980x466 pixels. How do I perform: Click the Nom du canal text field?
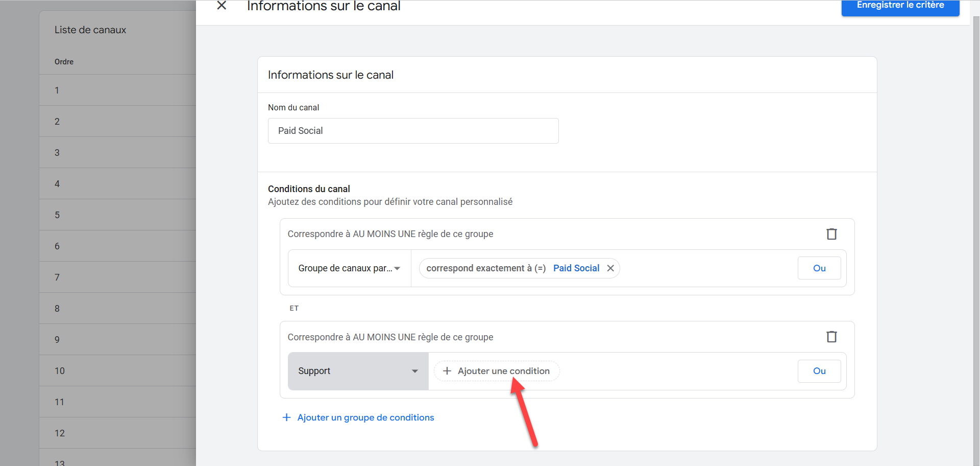[x=413, y=131]
